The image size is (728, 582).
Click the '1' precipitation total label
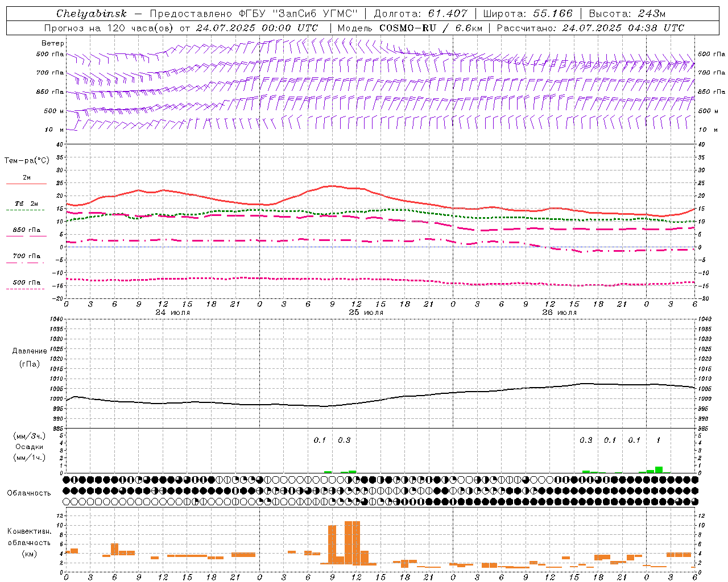659,440
